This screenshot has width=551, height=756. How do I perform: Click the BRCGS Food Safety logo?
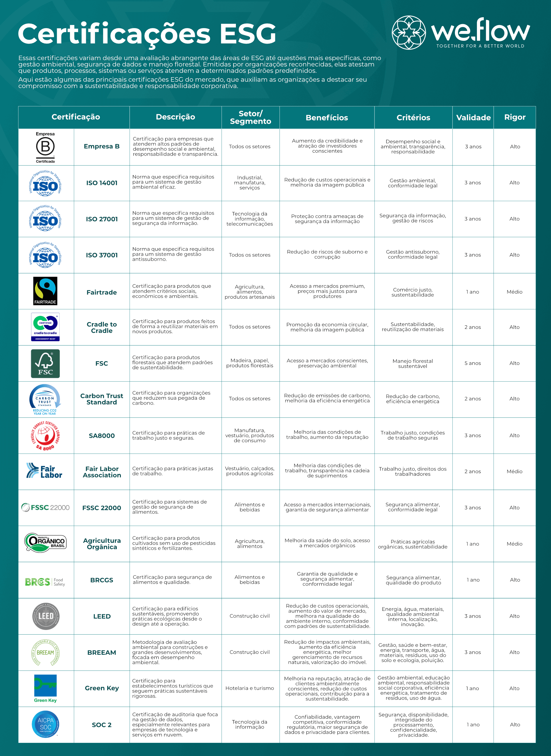[45, 582]
